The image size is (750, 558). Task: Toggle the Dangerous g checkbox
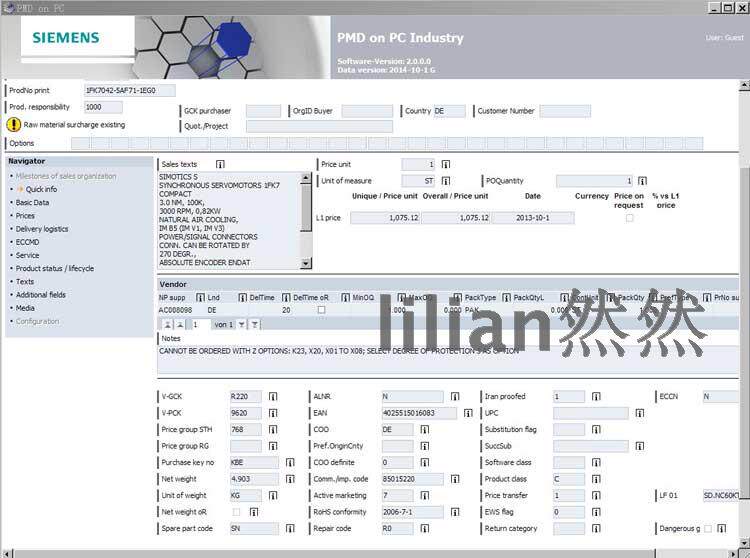pos(708,528)
